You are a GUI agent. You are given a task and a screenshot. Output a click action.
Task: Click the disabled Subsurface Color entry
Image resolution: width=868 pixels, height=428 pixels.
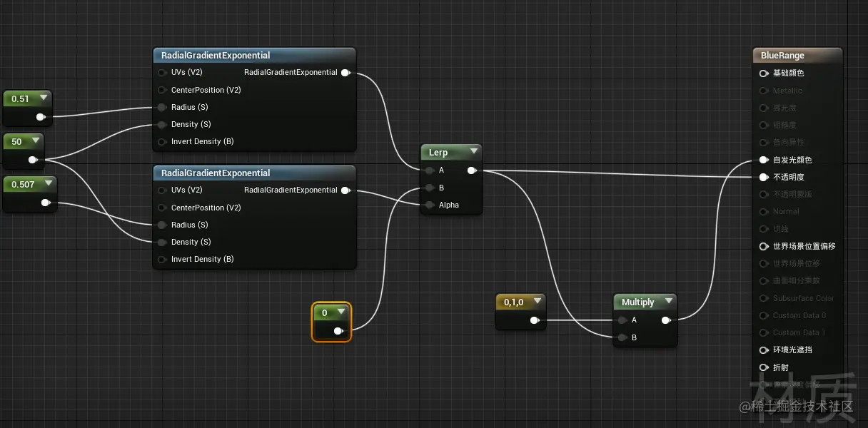pos(803,298)
